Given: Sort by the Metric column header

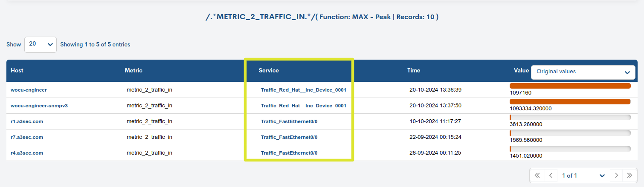Looking at the screenshot, I should pyautogui.click(x=133, y=70).
